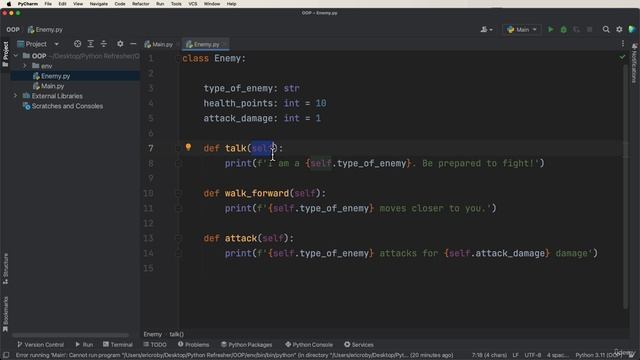Click the UTF-8 encoding indicator
The image size is (640, 360).
click(533, 355)
